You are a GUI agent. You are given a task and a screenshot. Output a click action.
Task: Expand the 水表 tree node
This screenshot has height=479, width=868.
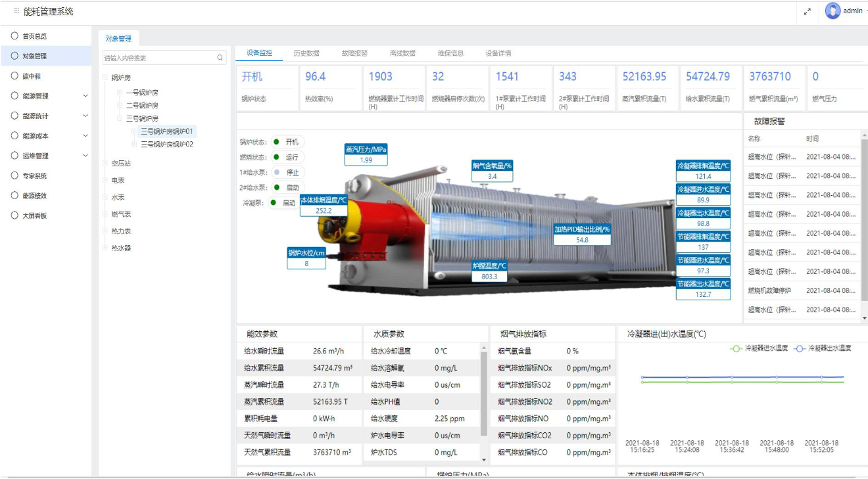tap(105, 197)
